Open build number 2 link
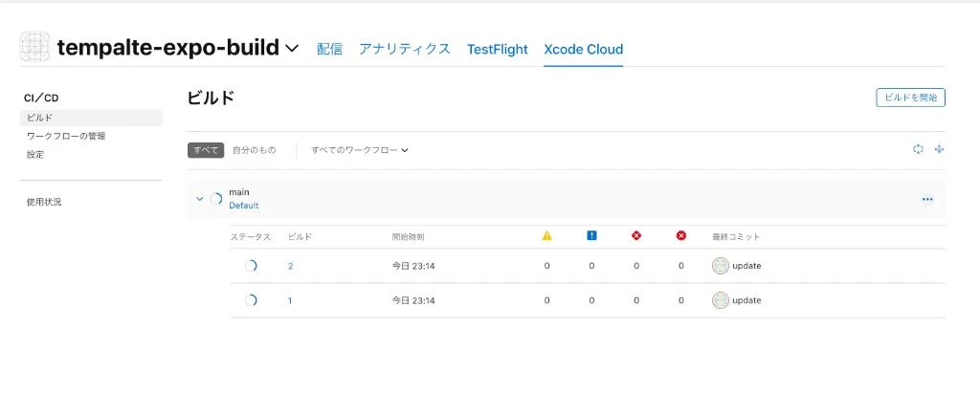The width and height of the screenshot is (980, 393). 291,266
